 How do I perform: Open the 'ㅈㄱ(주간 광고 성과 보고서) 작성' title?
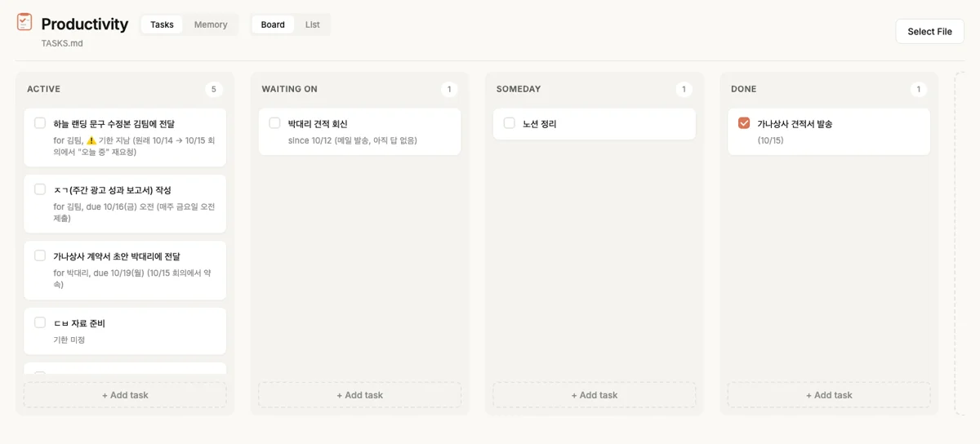click(112, 190)
